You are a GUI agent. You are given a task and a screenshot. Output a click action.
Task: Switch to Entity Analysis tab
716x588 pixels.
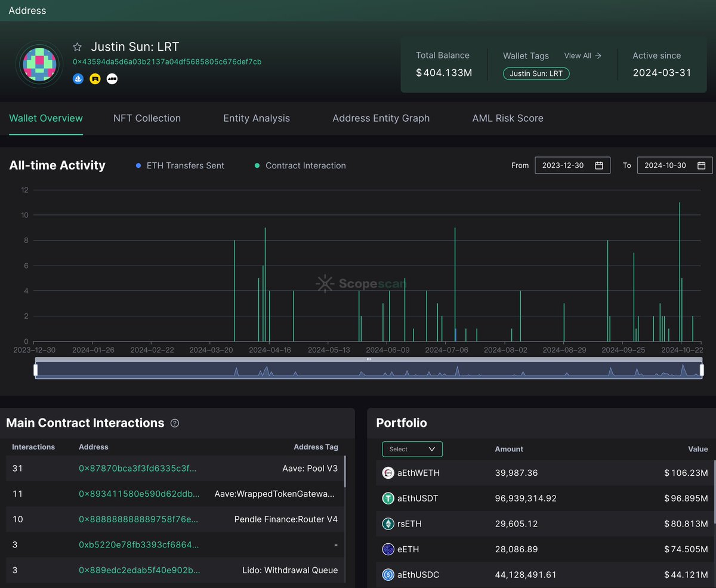click(x=257, y=118)
